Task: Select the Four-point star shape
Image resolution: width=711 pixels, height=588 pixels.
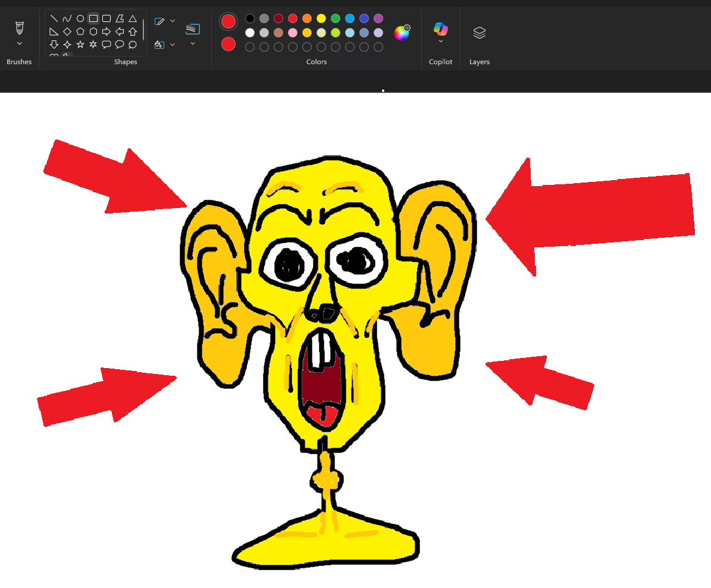Action: point(67,45)
